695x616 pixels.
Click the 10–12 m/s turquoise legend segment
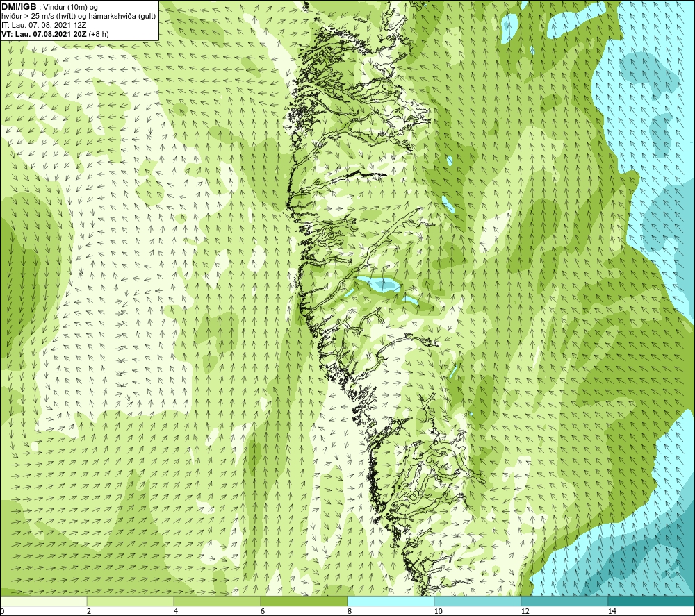(x=478, y=601)
